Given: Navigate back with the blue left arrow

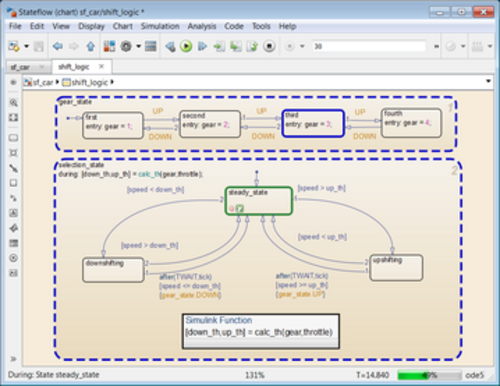Looking at the screenshot, I should [x=58, y=46].
